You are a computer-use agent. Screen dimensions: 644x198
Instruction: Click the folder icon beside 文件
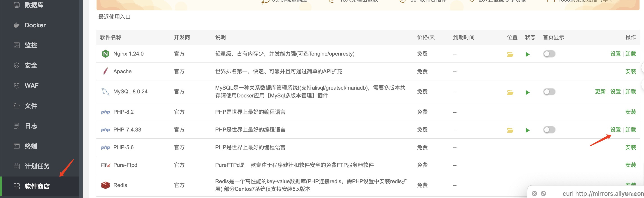pos(16,106)
